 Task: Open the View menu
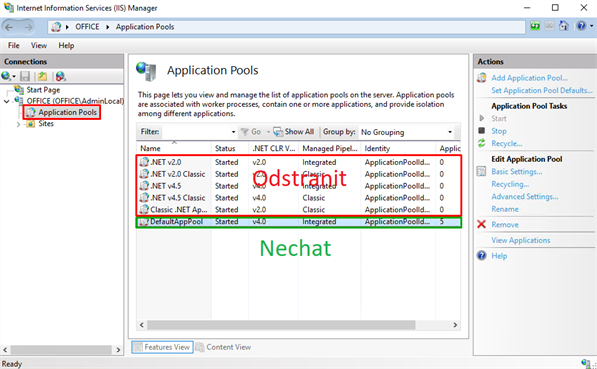pos(39,45)
